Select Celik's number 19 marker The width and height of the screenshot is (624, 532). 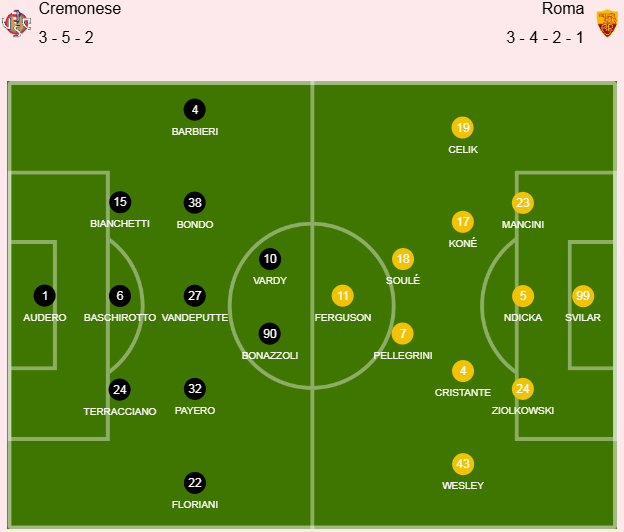coord(462,128)
